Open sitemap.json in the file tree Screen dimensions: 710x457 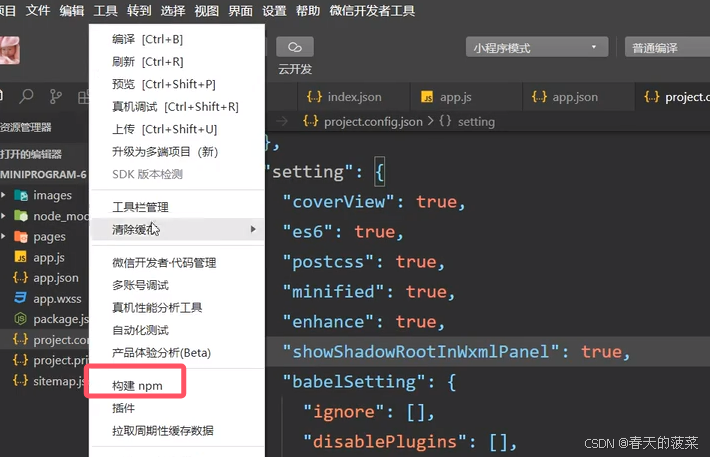[44, 381]
